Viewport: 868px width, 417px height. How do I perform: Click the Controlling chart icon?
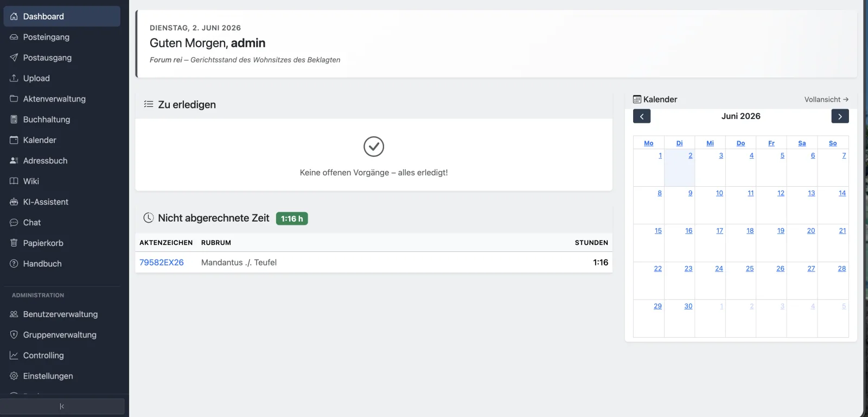tap(14, 356)
